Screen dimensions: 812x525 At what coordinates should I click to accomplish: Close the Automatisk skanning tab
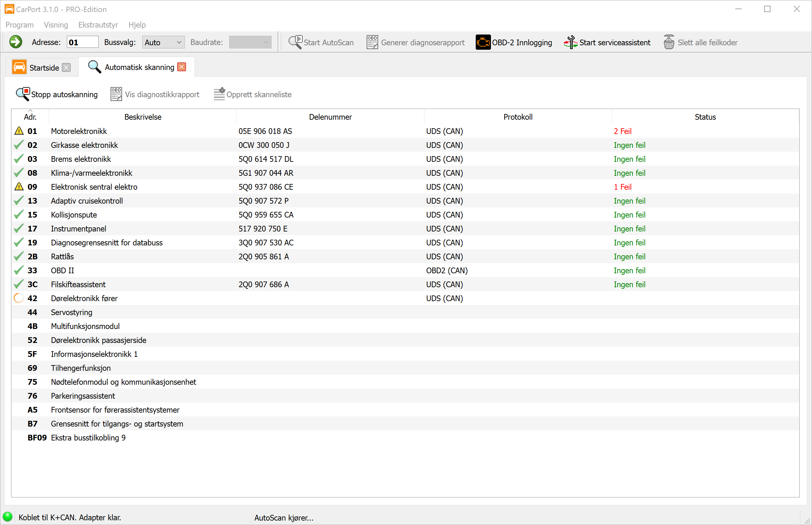(x=182, y=67)
